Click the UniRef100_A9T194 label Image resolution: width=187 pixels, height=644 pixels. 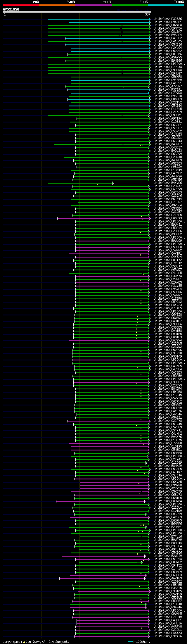pos(168,119)
